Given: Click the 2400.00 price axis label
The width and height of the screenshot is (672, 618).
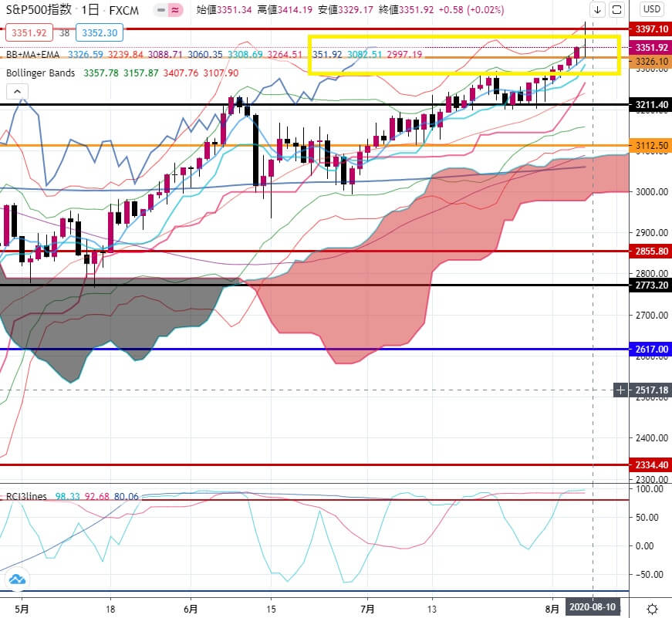Looking at the screenshot, I should 652,437.
